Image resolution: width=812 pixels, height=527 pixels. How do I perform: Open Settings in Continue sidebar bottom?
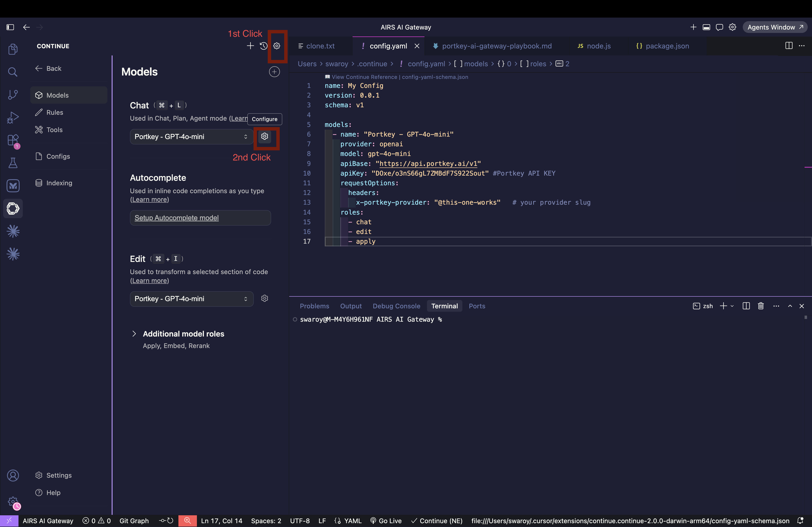[x=53, y=475]
